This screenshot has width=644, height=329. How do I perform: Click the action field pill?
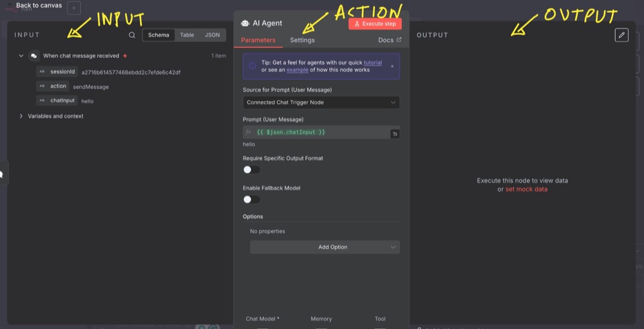(53, 86)
